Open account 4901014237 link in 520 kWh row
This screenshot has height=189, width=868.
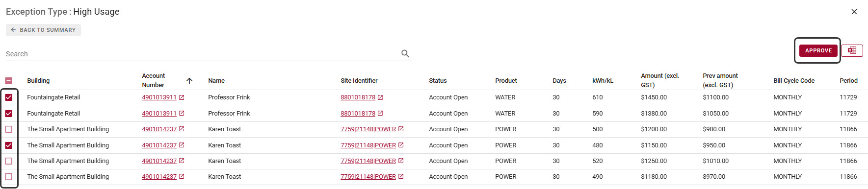[159, 161]
